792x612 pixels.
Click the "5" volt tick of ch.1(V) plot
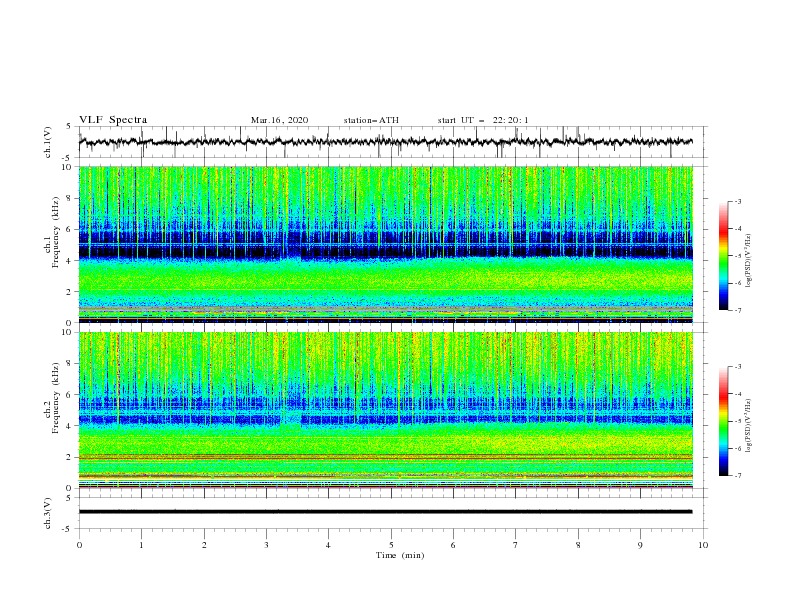coord(70,126)
